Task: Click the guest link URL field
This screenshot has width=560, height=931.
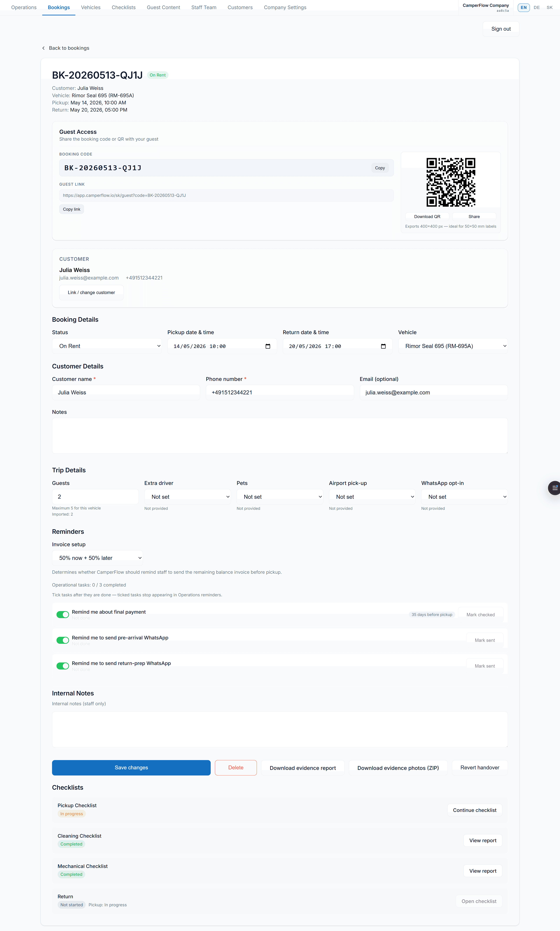Action: (x=226, y=196)
